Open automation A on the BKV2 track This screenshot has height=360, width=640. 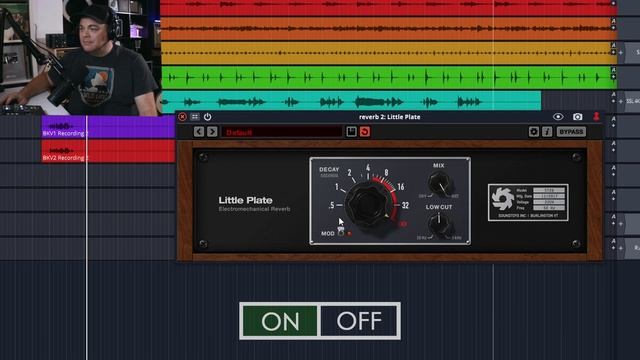pos(613,143)
